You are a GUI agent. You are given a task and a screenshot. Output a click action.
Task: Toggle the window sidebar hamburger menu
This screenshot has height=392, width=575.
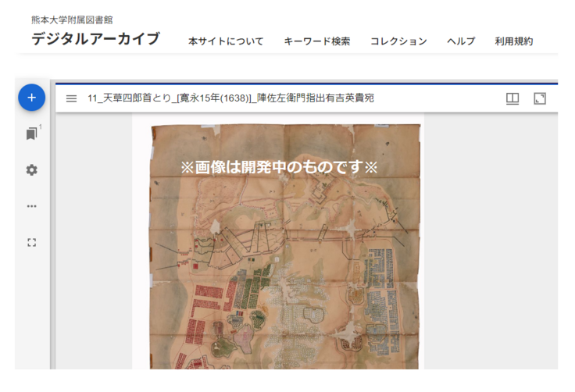(x=71, y=98)
